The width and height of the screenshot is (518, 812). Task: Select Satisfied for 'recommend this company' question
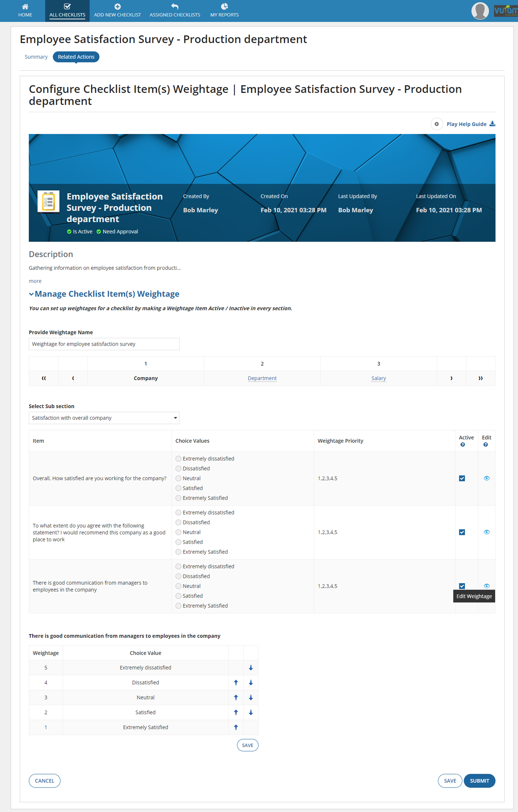click(x=178, y=542)
